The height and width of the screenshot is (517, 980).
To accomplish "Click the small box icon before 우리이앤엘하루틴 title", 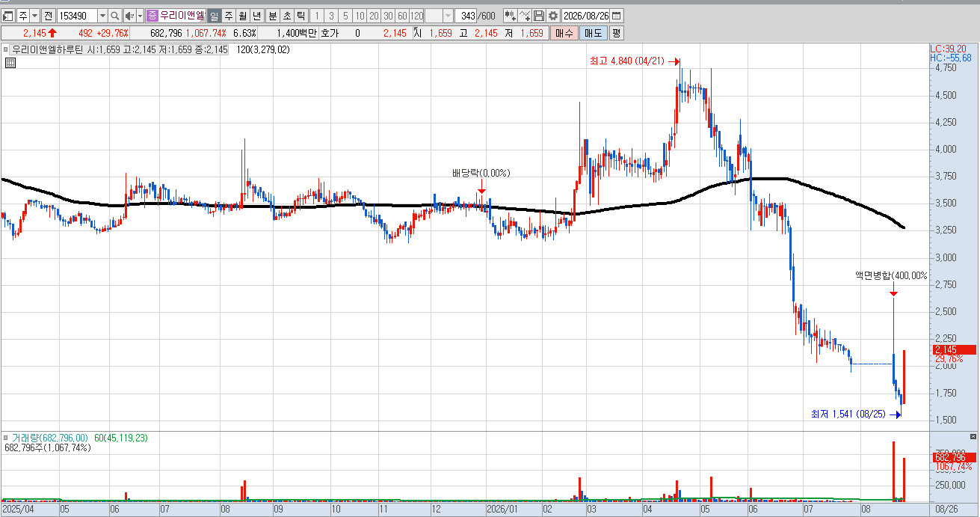I will coord(6,49).
